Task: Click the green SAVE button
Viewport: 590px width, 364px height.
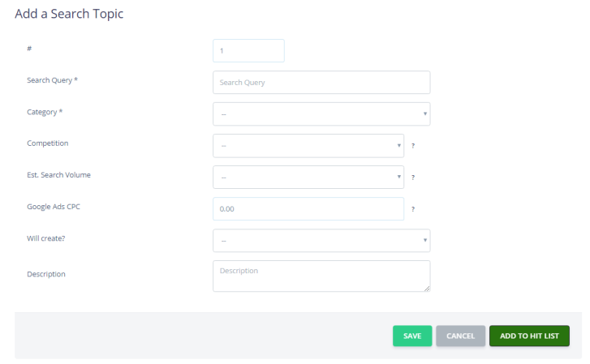Action: click(x=412, y=336)
